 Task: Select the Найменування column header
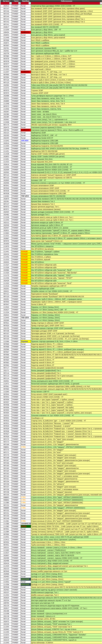tap(66, 1)
